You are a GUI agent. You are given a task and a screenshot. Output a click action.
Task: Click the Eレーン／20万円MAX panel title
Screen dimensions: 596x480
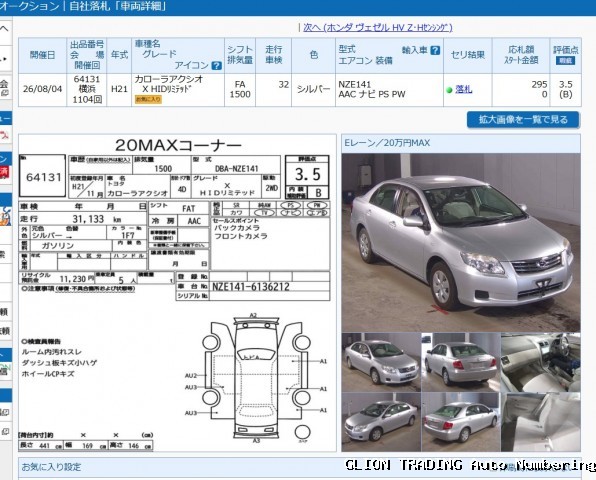[x=387, y=143]
